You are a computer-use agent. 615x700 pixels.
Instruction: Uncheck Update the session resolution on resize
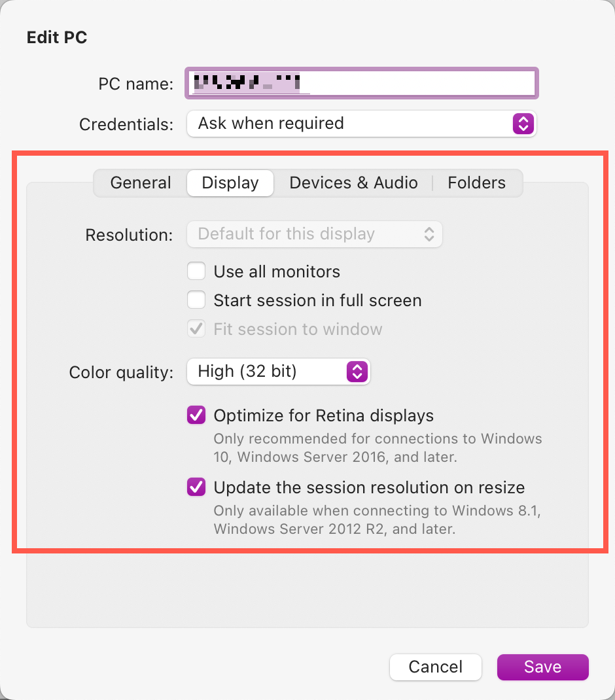196,487
